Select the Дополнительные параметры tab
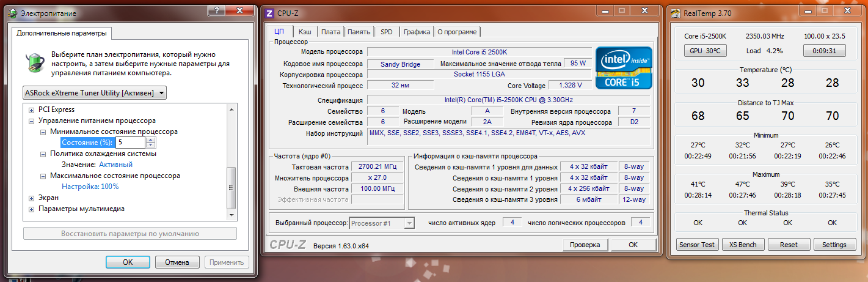The height and width of the screenshot is (282, 868). coord(61,33)
